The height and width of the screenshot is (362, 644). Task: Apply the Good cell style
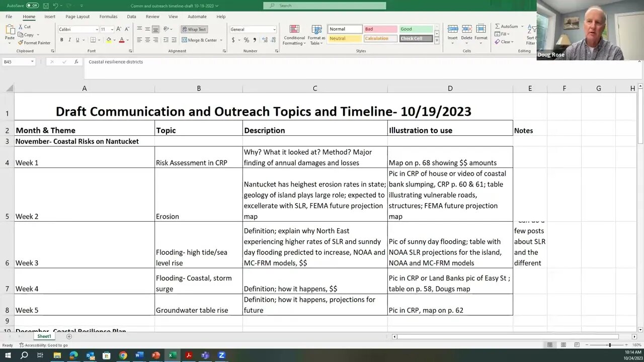point(416,29)
